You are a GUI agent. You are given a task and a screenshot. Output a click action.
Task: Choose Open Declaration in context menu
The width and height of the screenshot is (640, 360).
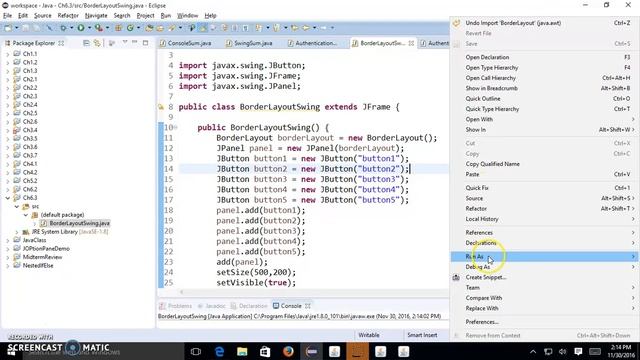point(544,58)
